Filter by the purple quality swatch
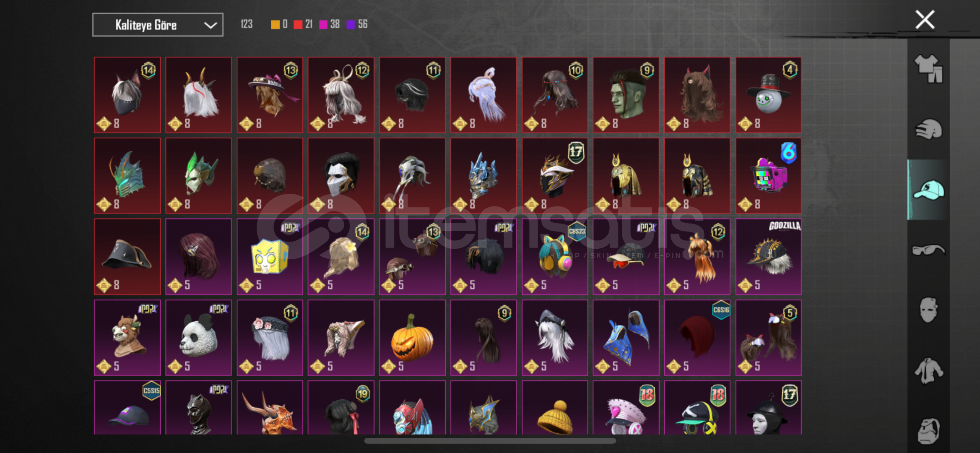The image size is (980, 453). (x=351, y=24)
